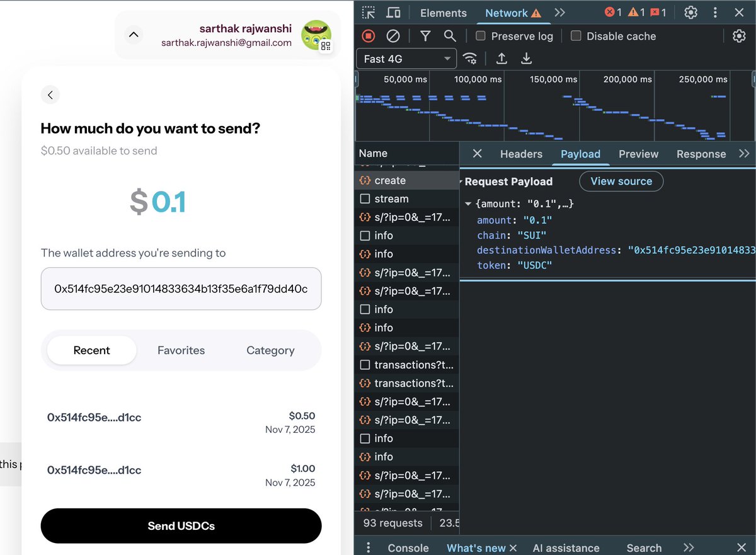Enable the Preserve log checkbox
Viewport: 756px width, 555px height.
tap(480, 36)
